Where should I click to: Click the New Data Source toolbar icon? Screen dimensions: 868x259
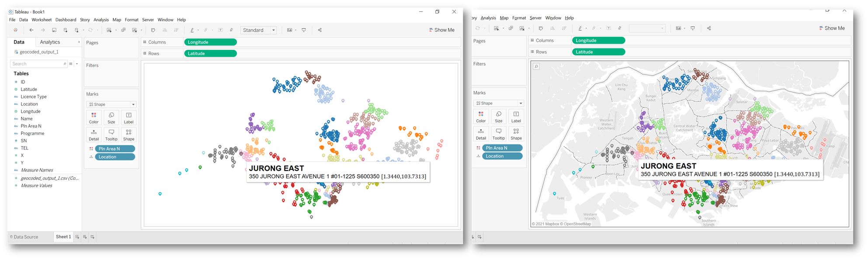[66, 30]
